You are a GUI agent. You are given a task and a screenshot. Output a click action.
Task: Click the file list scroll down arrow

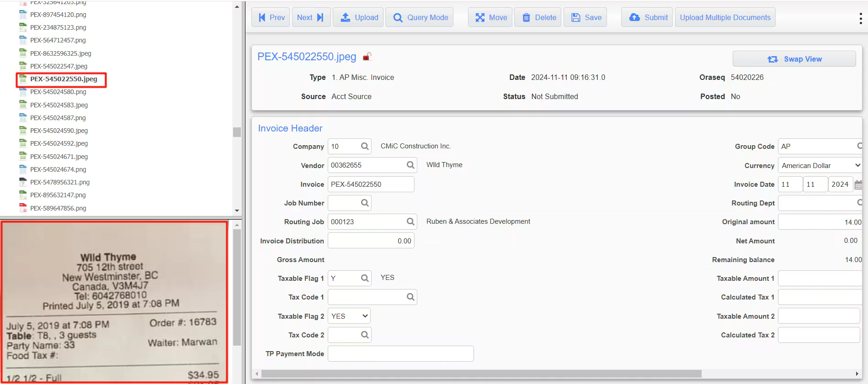pyautogui.click(x=237, y=210)
